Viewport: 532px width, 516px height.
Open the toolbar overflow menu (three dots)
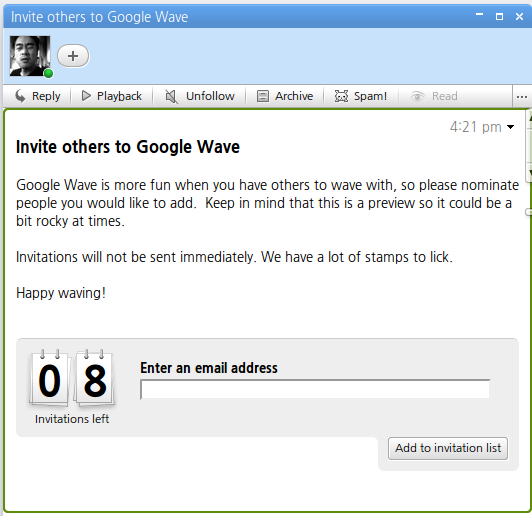pyautogui.click(x=521, y=97)
